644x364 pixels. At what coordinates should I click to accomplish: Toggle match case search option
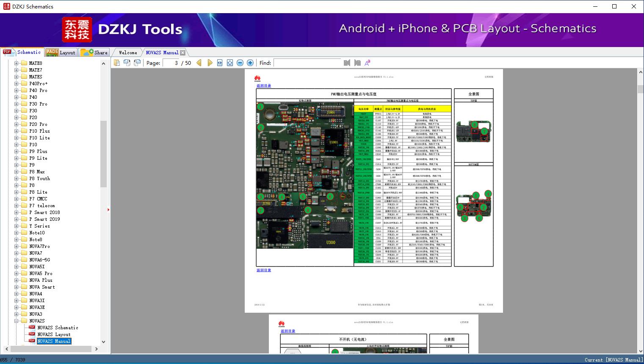click(368, 63)
